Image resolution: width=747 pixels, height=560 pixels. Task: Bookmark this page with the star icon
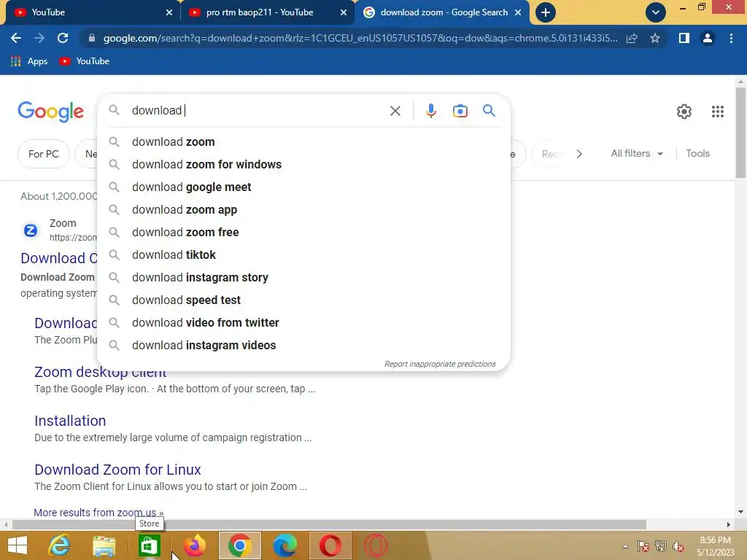coord(655,38)
